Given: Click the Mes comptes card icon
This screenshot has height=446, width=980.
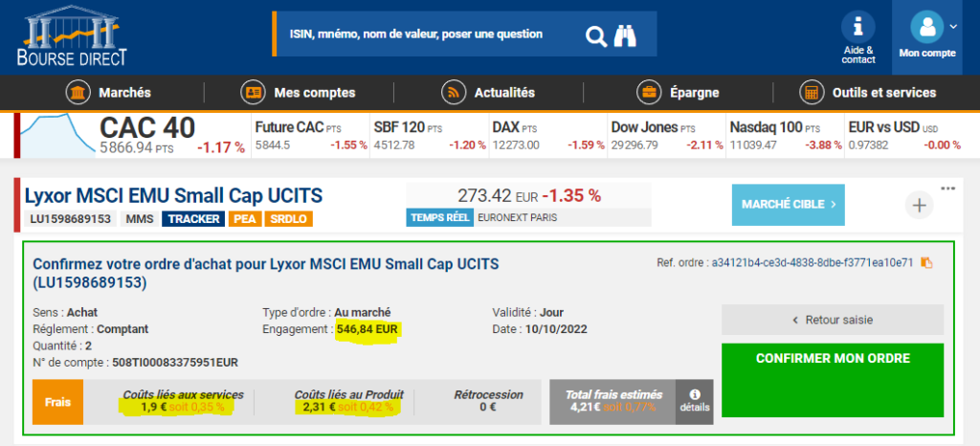Looking at the screenshot, I should [x=253, y=93].
